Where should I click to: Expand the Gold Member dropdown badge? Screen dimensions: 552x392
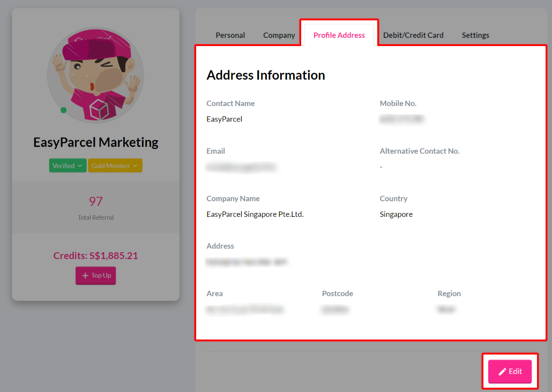[115, 165]
